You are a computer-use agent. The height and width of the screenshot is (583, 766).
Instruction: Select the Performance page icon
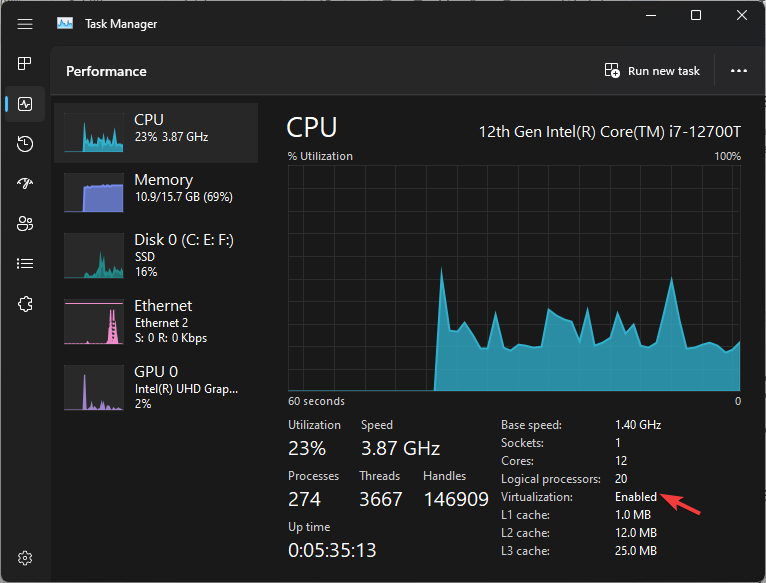pos(25,104)
